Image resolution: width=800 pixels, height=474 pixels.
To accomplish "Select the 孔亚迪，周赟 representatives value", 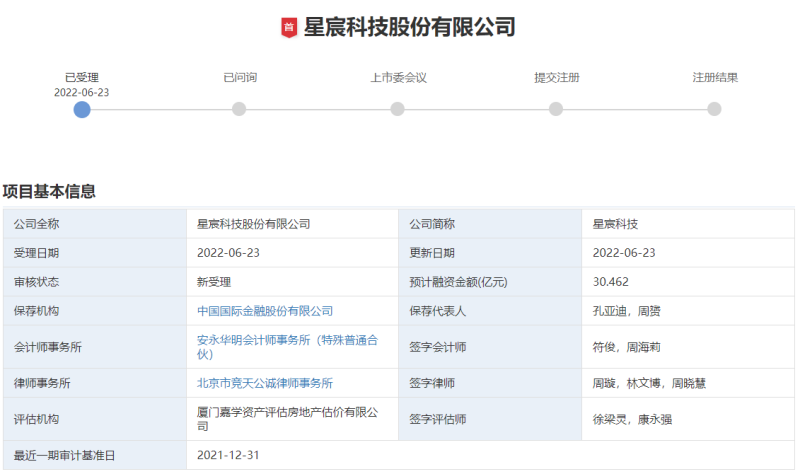I will tap(627, 311).
